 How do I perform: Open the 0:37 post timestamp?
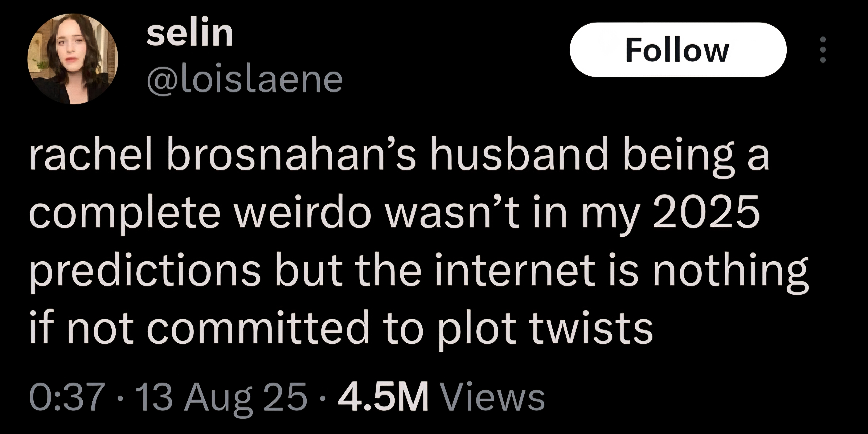pos(66,397)
